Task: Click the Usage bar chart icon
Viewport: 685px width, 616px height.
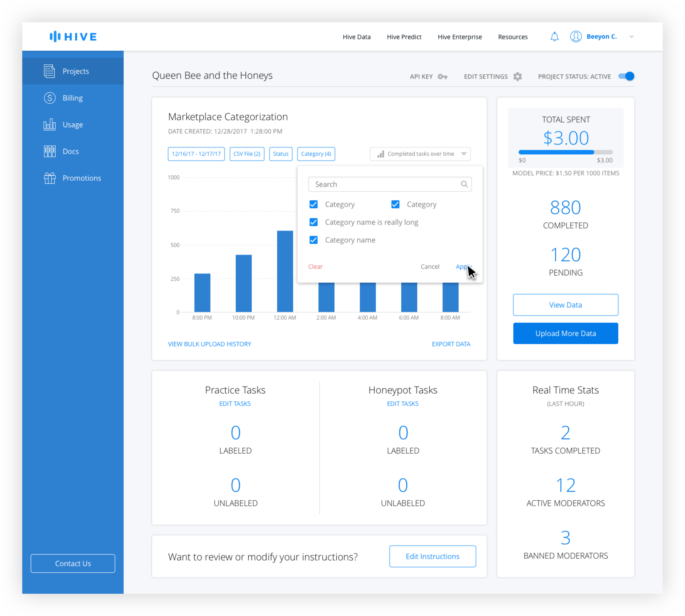Action: pos(49,124)
